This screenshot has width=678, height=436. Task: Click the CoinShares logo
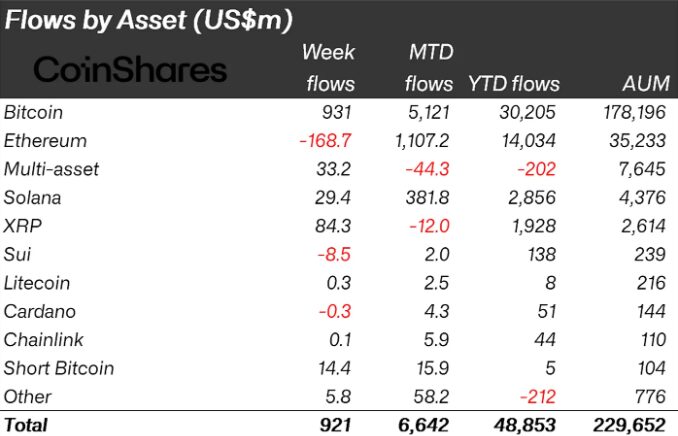coord(130,70)
